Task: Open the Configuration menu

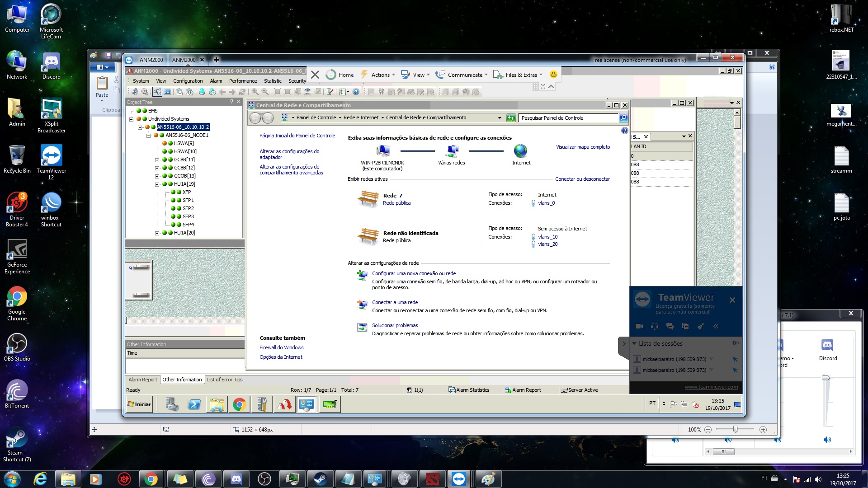Action: click(188, 81)
